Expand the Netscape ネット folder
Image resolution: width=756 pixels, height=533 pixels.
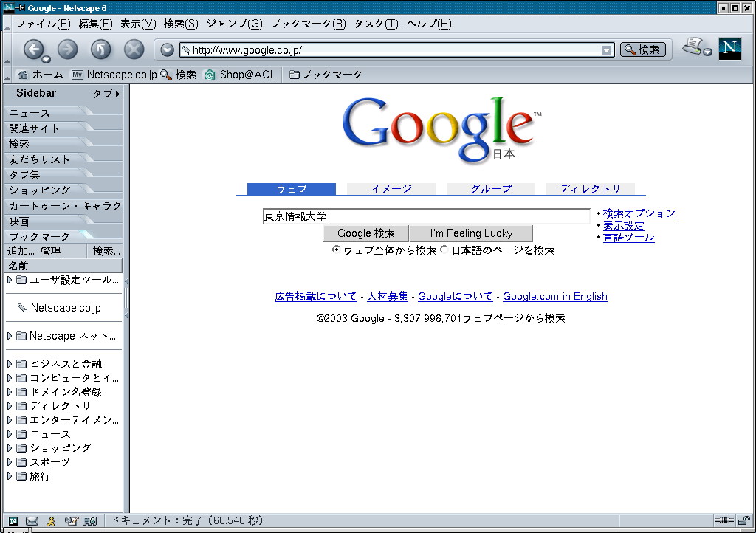coord(9,336)
